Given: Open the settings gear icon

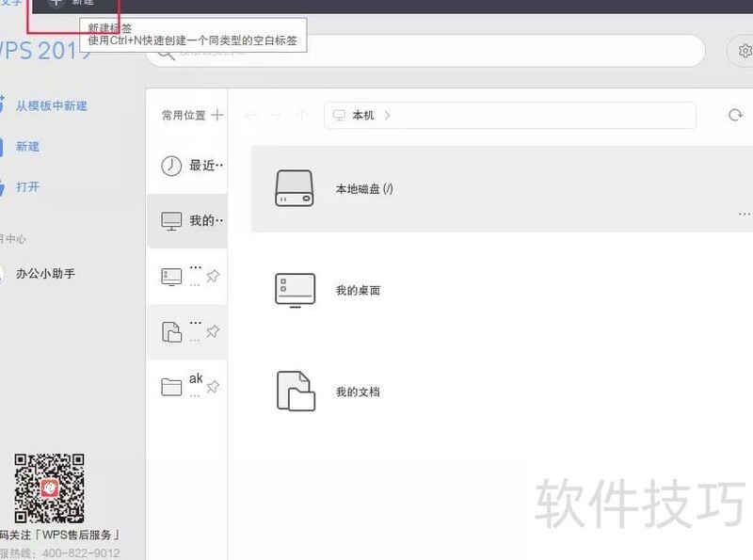Looking at the screenshot, I should pyautogui.click(x=745, y=51).
